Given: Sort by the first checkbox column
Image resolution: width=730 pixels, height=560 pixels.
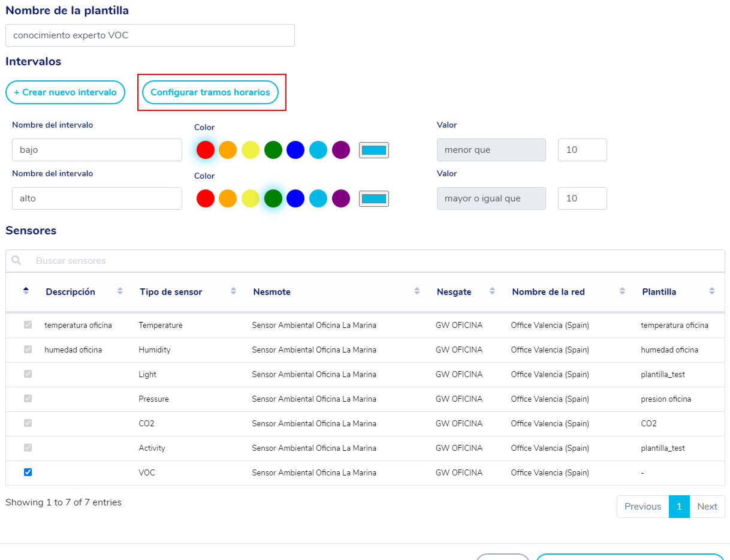Looking at the screenshot, I should pos(26,291).
